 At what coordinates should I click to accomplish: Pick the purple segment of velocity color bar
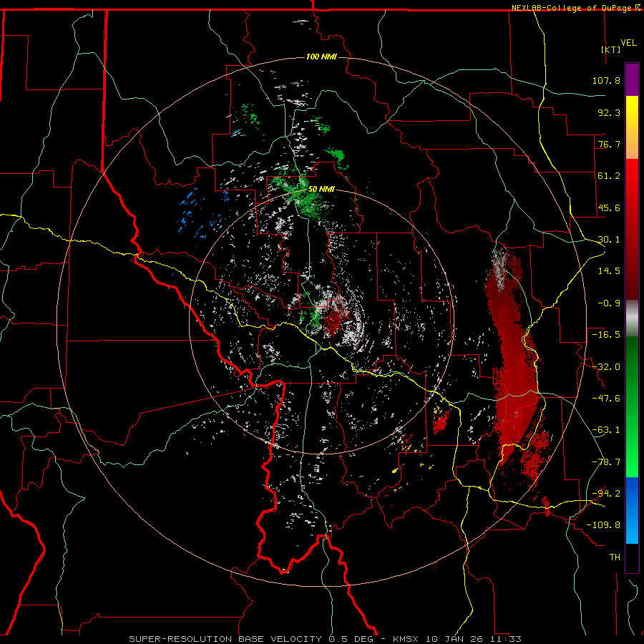pyautogui.click(x=632, y=79)
